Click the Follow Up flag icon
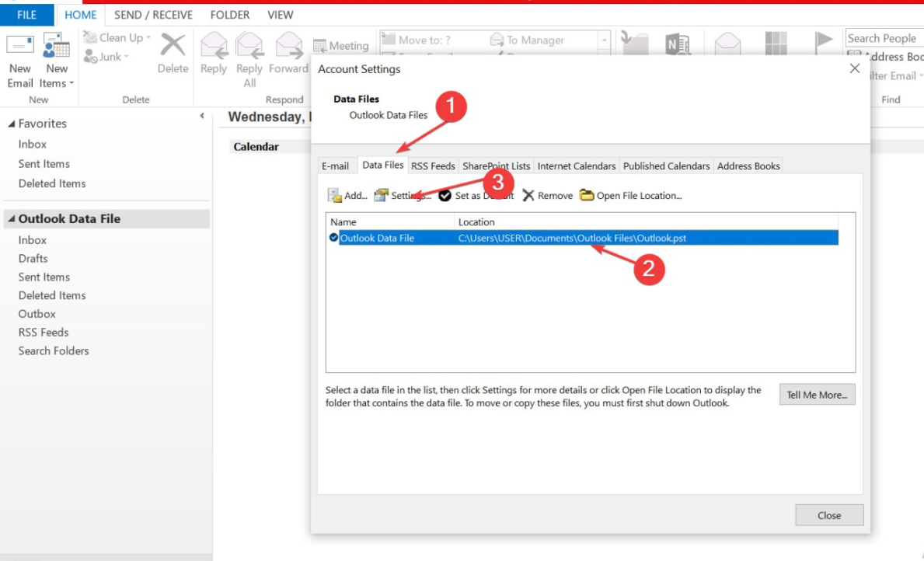Viewport: 924px width, 561px height. tap(823, 43)
